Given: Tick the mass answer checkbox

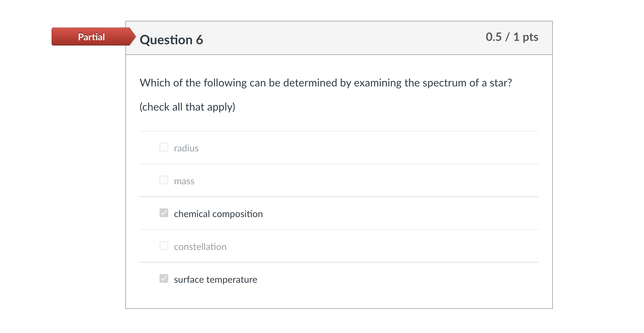Looking at the screenshot, I should point(164,180).
